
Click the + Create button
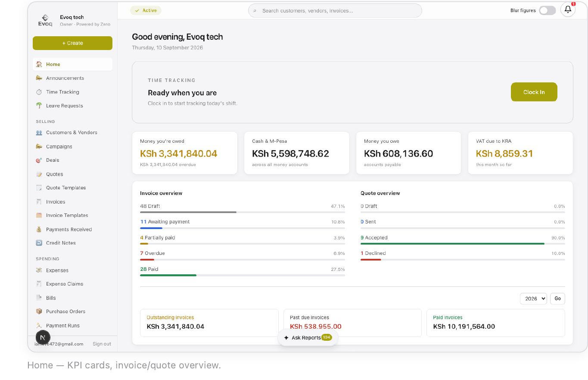pyautogui.click(x=72, y=43)
